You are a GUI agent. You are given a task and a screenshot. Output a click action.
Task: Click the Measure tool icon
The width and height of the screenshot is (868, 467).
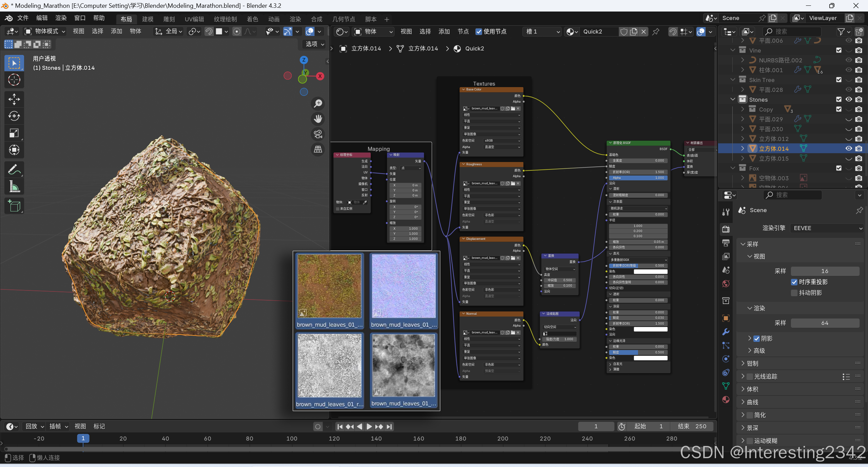click(x=14, y=186)
